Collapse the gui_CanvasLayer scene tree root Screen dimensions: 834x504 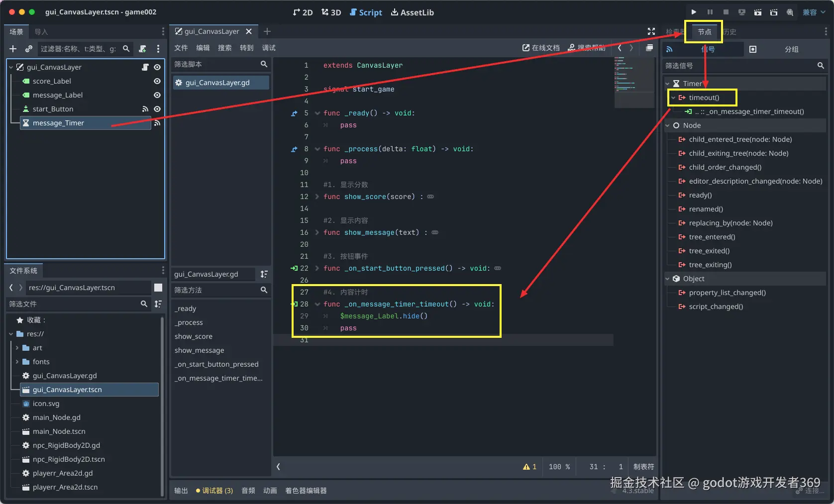pos(11,67)
